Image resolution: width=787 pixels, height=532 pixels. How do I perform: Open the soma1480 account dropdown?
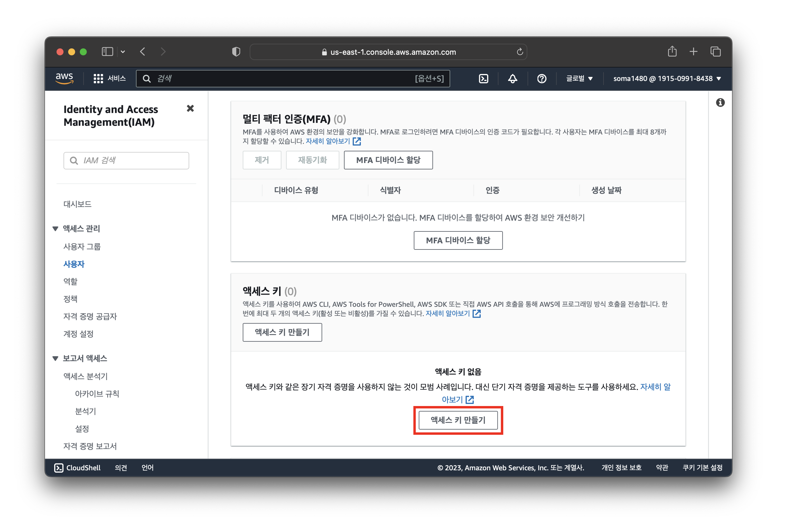[667, 79]
